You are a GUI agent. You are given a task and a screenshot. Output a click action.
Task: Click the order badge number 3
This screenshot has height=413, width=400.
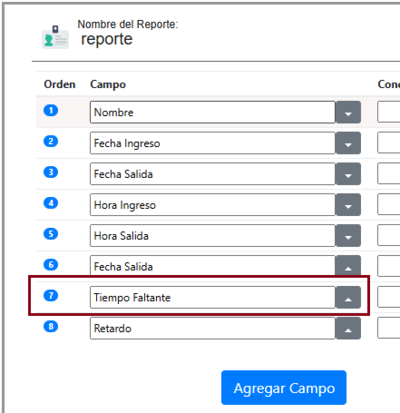pos(51,172)
